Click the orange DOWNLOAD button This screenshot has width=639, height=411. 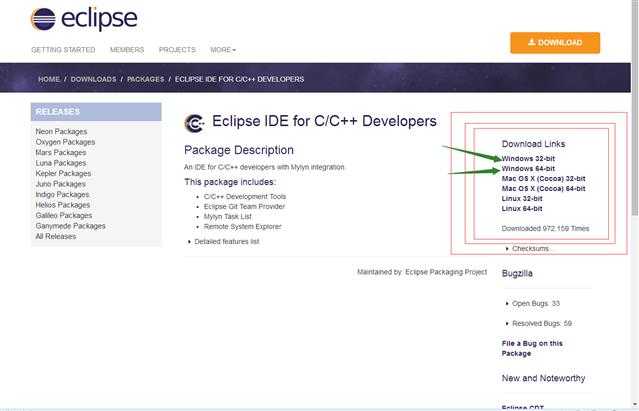[555, 43]
